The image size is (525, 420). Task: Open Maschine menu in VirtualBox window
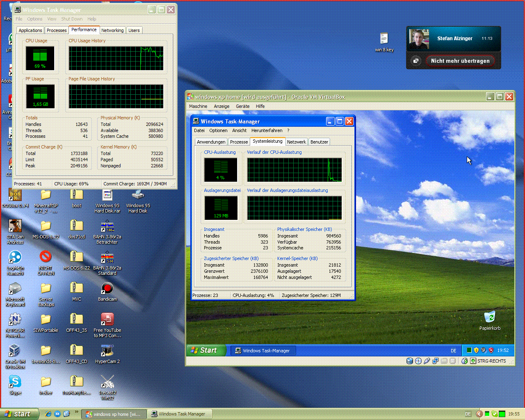pyautogui.click(x=198, y=106)
